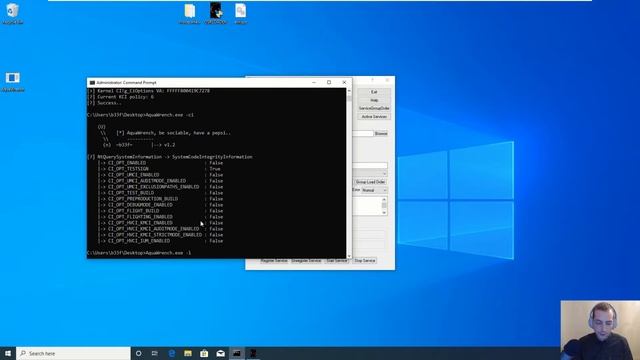
Task: Open File Explorer from the taskbar
Action: (x=188, y=353)
